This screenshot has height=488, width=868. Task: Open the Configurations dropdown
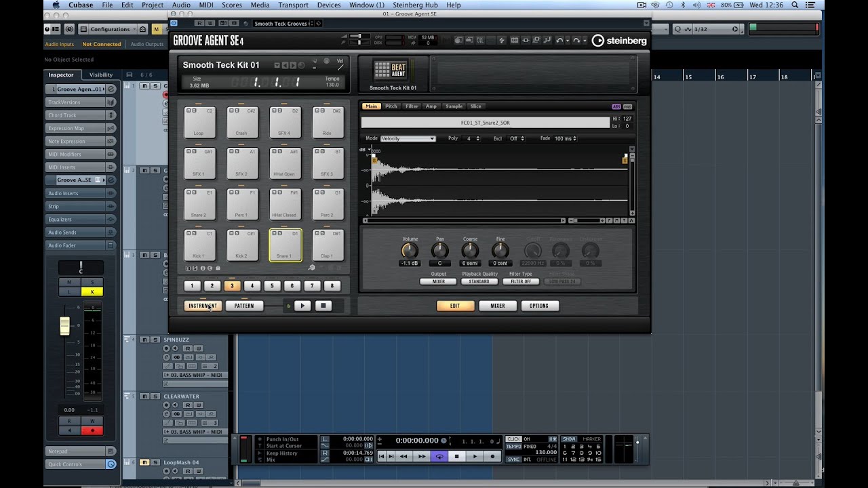click(x=109, y=29)
